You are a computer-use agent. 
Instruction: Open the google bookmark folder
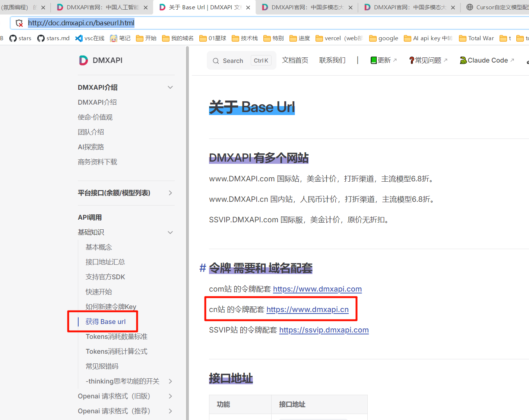384,38
